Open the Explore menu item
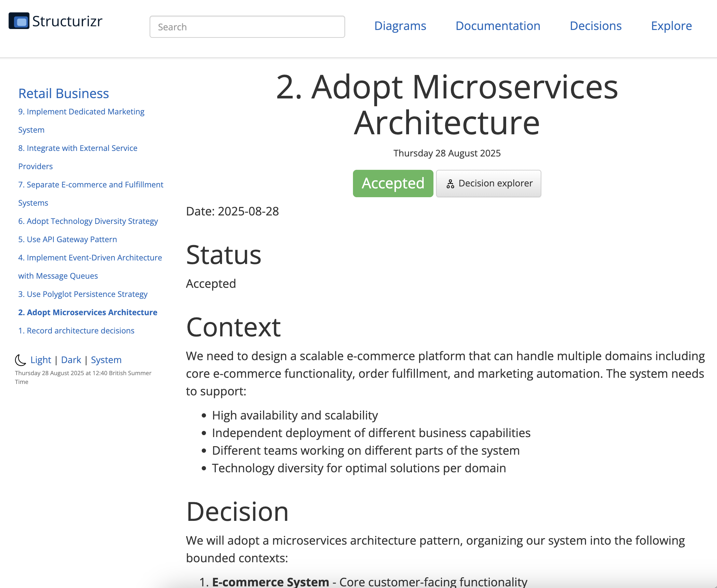The width and height of the screenshot is (717, 588). coord(671,26)
